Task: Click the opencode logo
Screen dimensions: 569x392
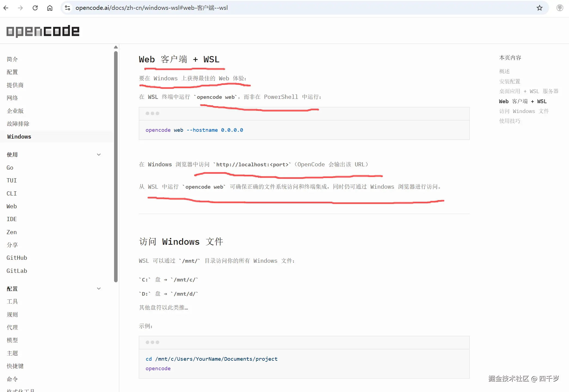Action: click(x=42, y=31)
